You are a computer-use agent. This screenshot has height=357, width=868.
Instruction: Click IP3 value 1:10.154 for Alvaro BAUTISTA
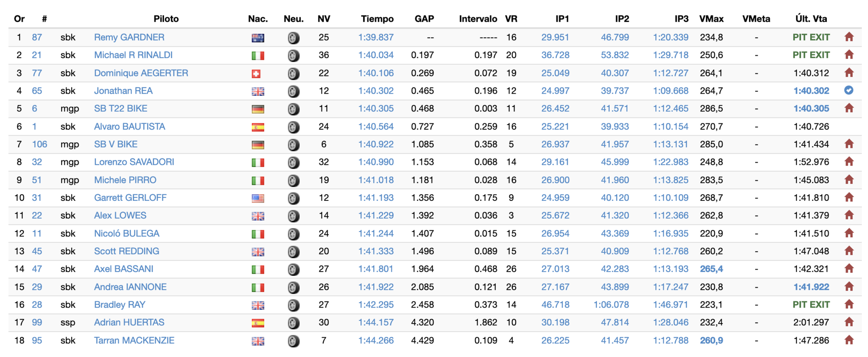(x=671, y=126)
